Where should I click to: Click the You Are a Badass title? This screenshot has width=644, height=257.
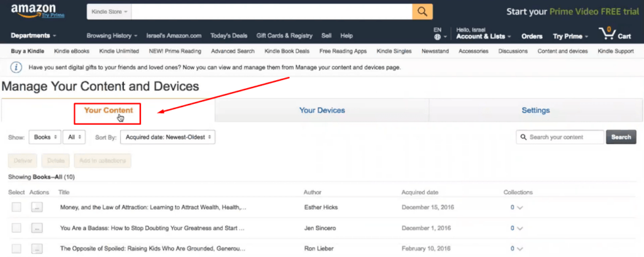click(x=152, y=228)
